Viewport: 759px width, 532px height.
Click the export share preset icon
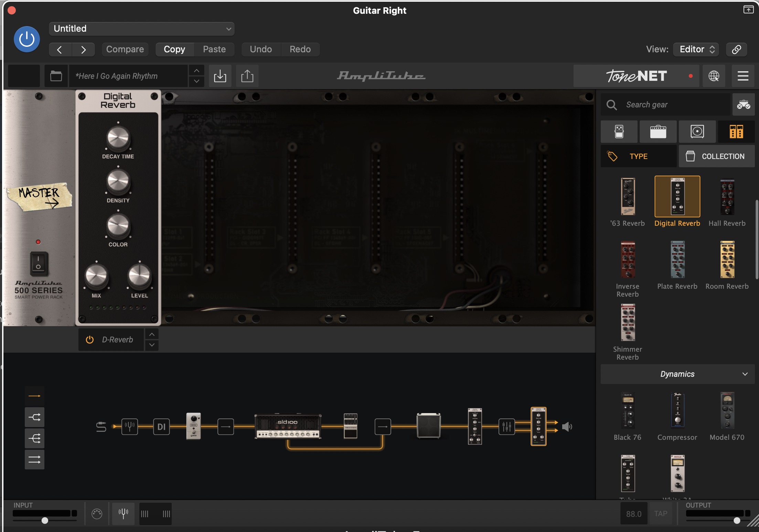[247, 76]
